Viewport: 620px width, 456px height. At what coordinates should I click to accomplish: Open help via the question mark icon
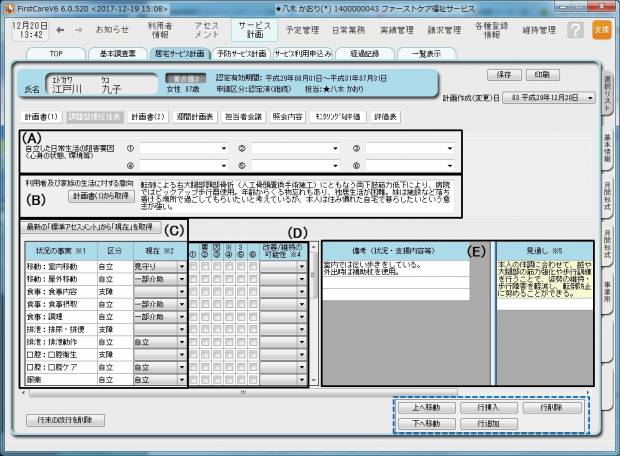tap(578, 30)
